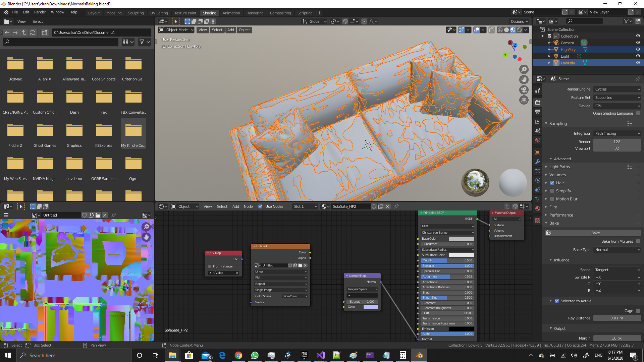Open the Bake Type Normal dropdown

617,250
